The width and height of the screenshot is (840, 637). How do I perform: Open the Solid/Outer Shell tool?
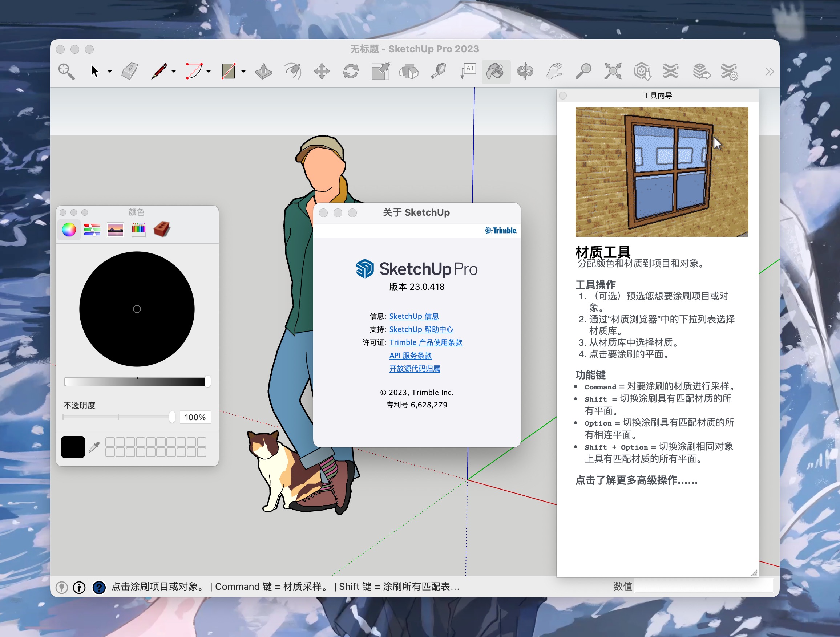(x=409, y=72)
